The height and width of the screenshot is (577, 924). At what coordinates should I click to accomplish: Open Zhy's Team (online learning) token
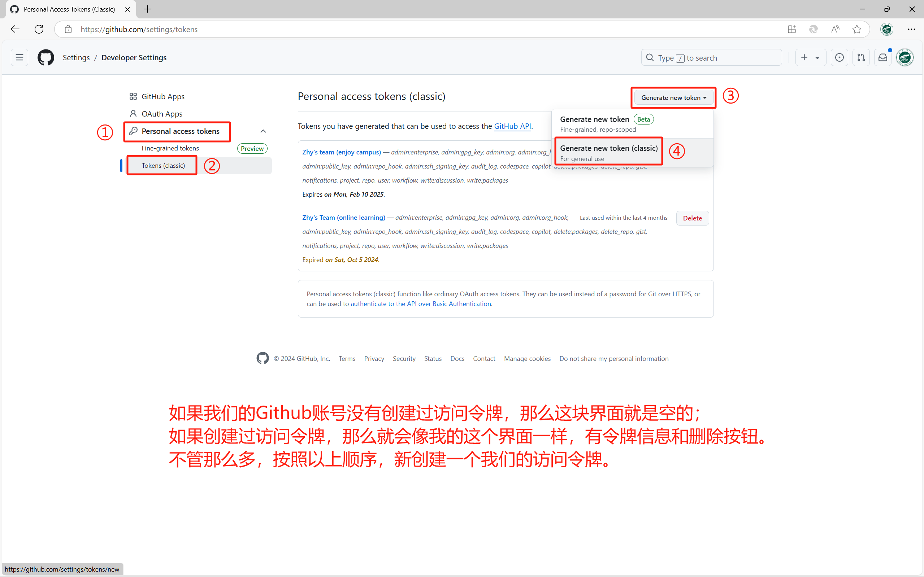344,218
